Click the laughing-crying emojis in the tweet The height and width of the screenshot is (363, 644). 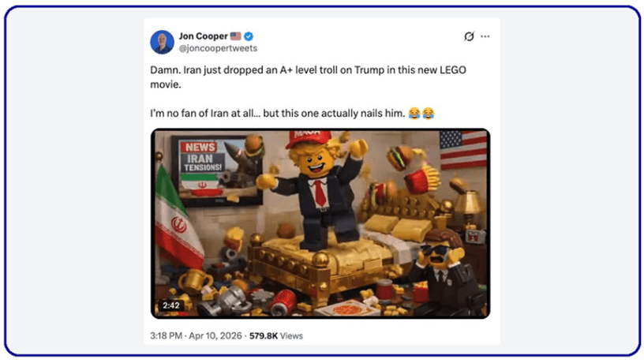coord(421,113)
